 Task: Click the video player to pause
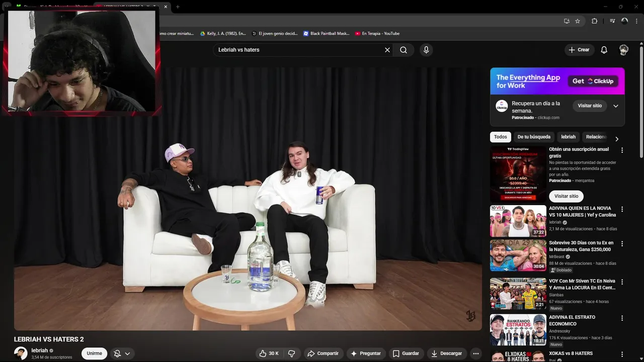tap(248, 199)
